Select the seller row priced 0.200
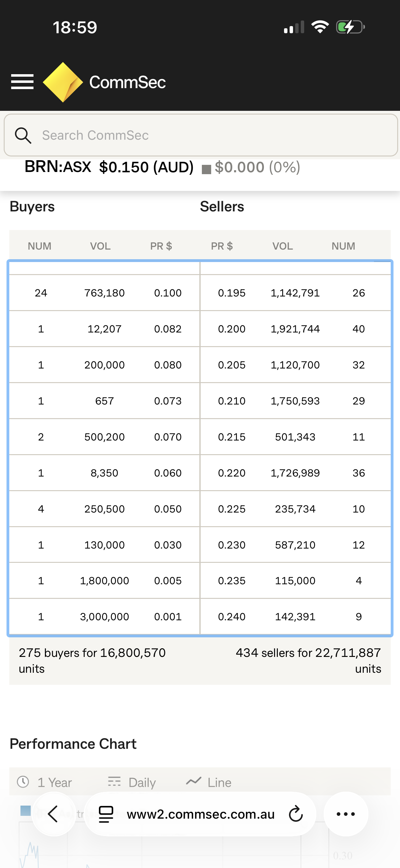400x868 pixels. pyautogui.click(x=295, y=329)
